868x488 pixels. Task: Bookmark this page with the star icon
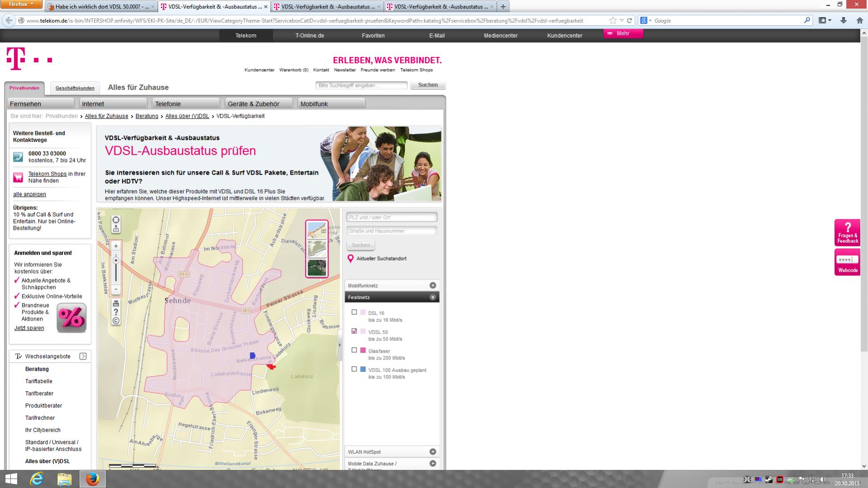(x=613, y=20)
